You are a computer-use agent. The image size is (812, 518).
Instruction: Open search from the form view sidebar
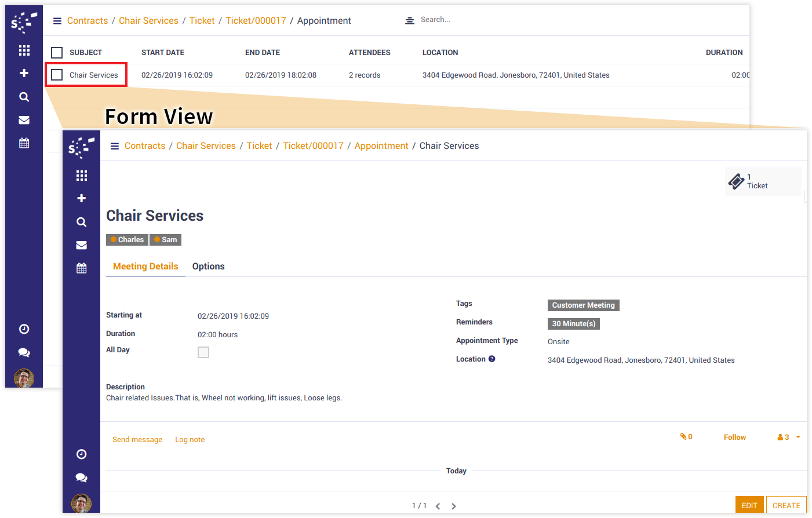pyautogui.click(x=82, y=222)
